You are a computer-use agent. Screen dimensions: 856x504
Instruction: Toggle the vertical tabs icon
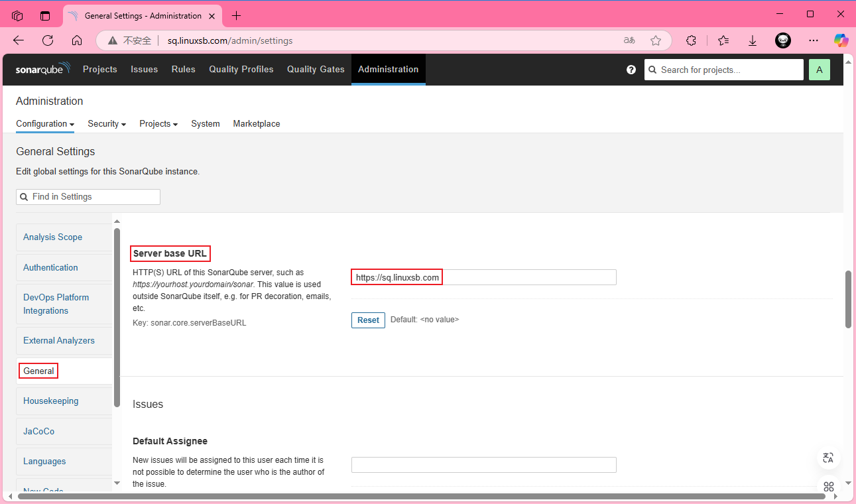(45, 15)
